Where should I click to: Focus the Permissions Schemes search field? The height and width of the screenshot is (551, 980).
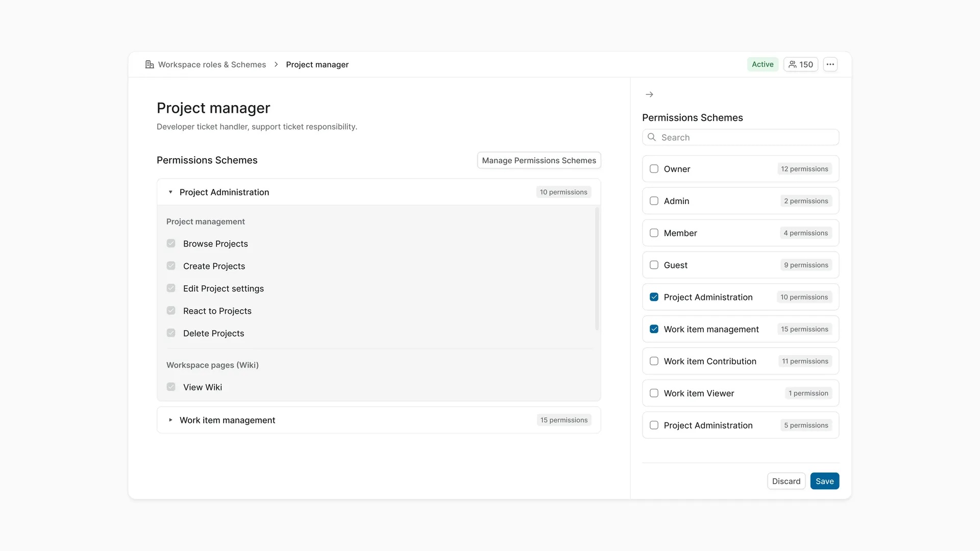point(741,137)
